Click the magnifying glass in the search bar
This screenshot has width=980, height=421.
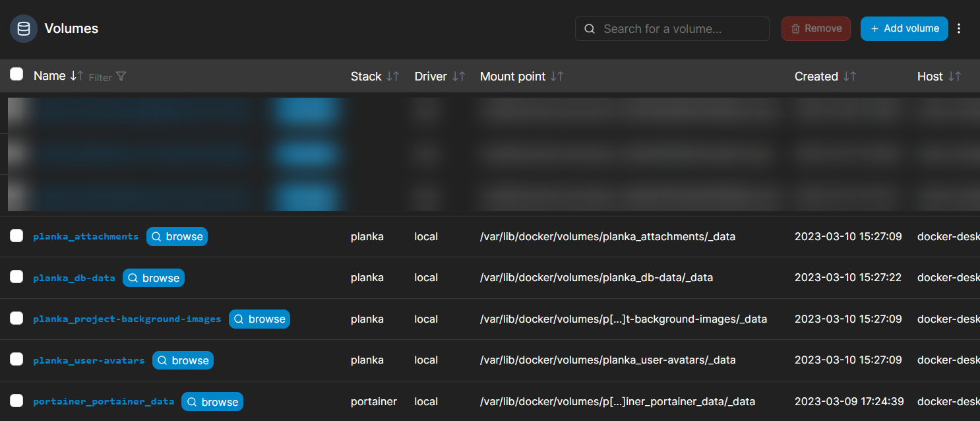589,28
